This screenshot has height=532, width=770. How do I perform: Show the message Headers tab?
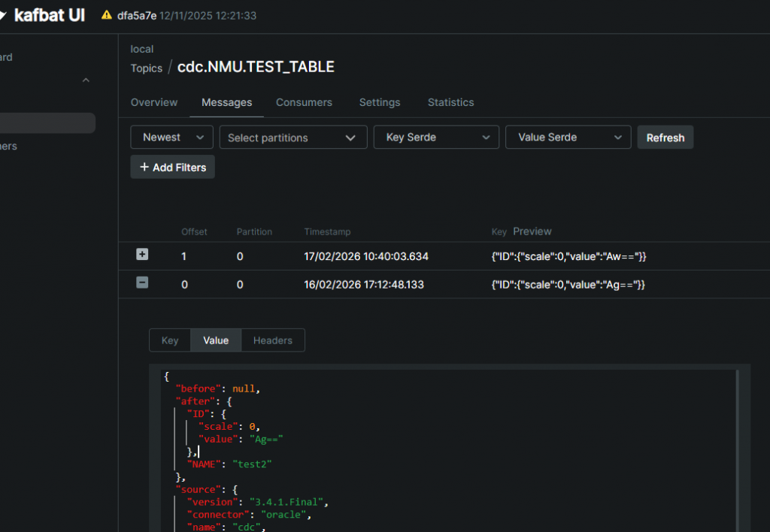pyautogui.click(x=272, y=340)
